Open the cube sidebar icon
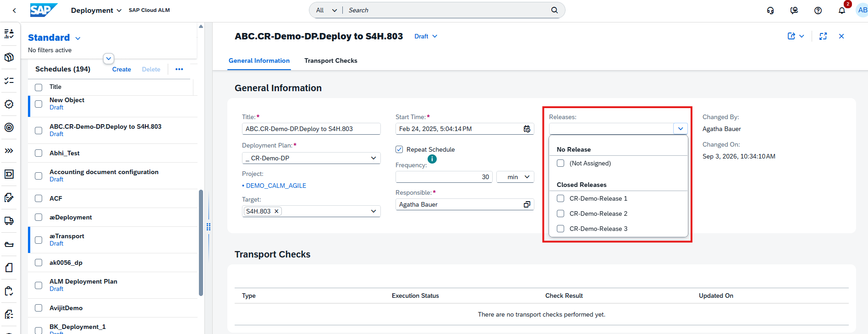868x334 pixels. pos(9,57)
